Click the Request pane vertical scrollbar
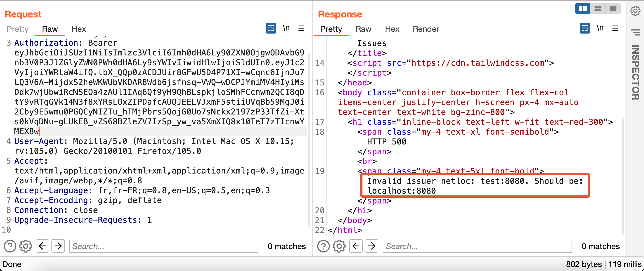The image size is (644, 271). (309, 140)
